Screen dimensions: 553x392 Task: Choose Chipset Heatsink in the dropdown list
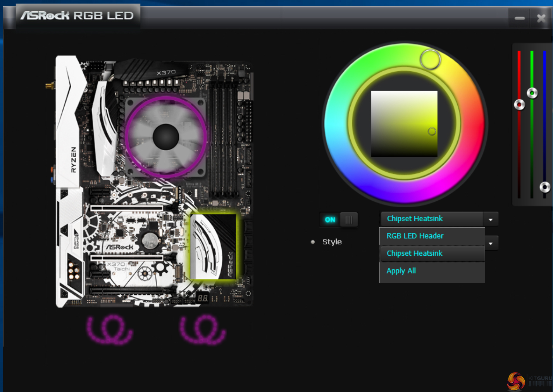pos(432,254)
